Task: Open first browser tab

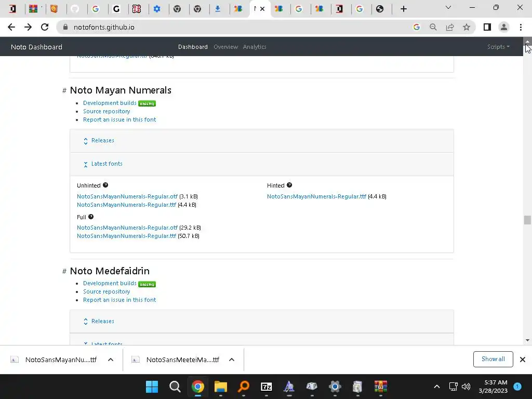Action: pyautogui.click(x=12, y=9)
